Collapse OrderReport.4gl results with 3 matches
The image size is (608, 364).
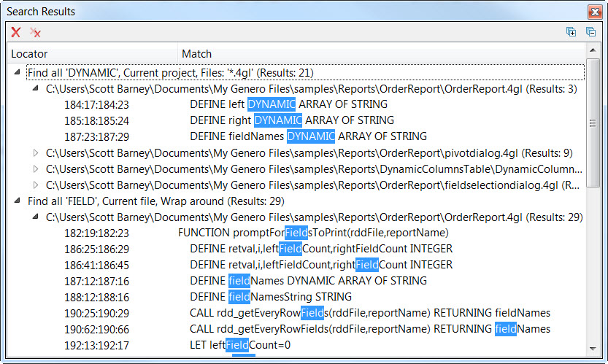point(35,89)
